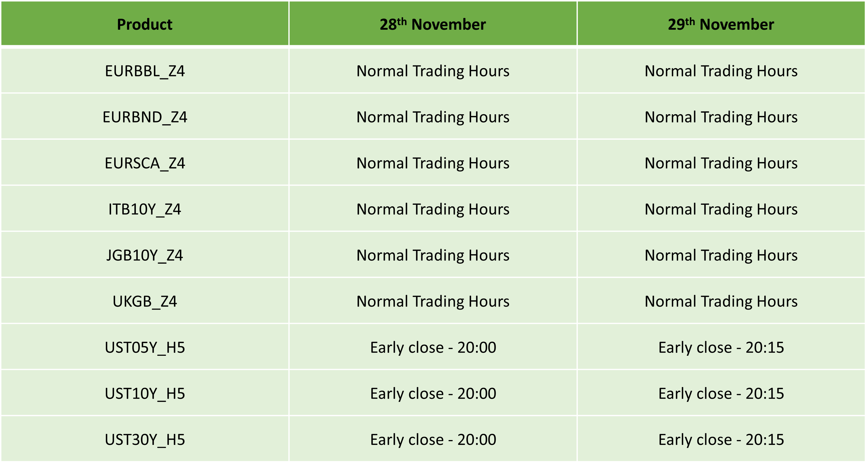Select the ITB10Y_Z4 product cell
Viewport: 868px width, 463px height.
(x=144, y=209)
